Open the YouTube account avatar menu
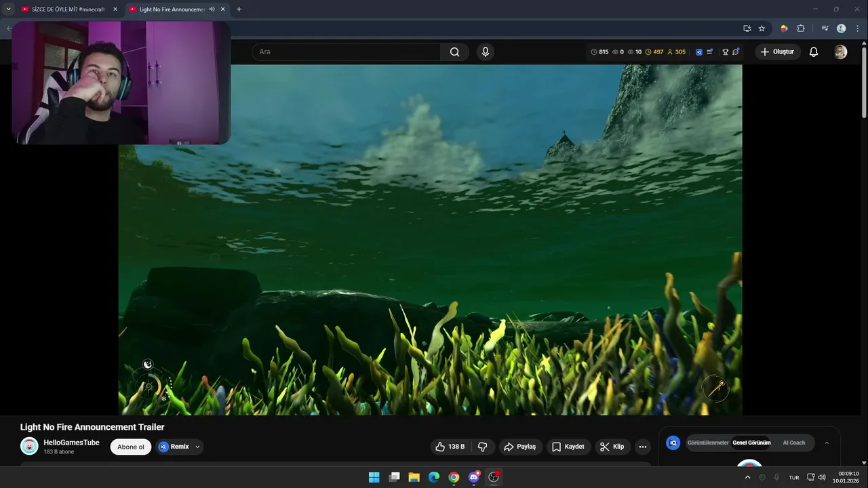 point(840,52)
